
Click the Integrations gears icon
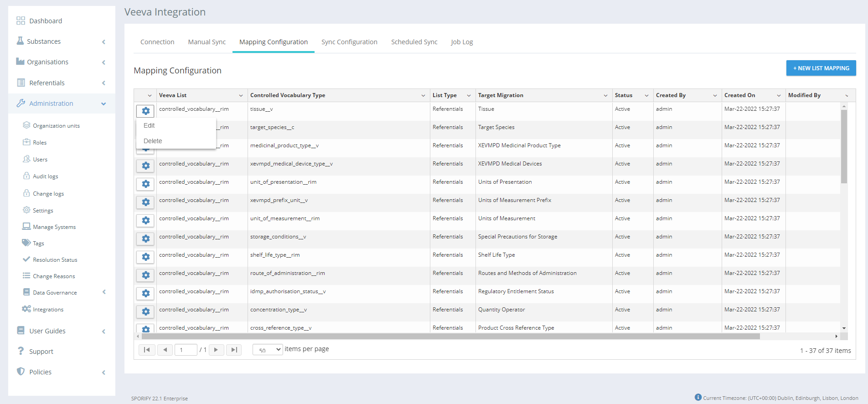point(26,309)
